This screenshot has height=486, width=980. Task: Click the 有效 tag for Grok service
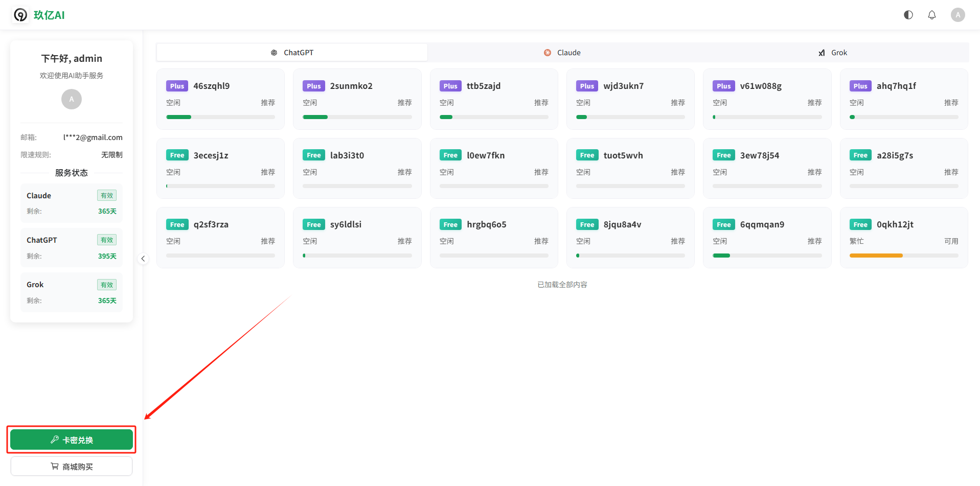pyautogui.click(x=107, y=285)
